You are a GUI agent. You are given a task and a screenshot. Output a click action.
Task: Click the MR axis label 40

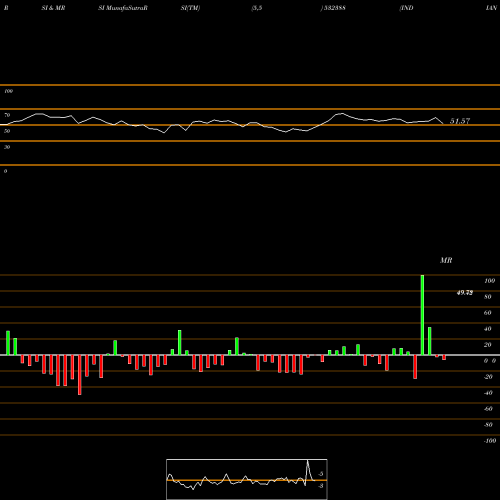(488, 329)
